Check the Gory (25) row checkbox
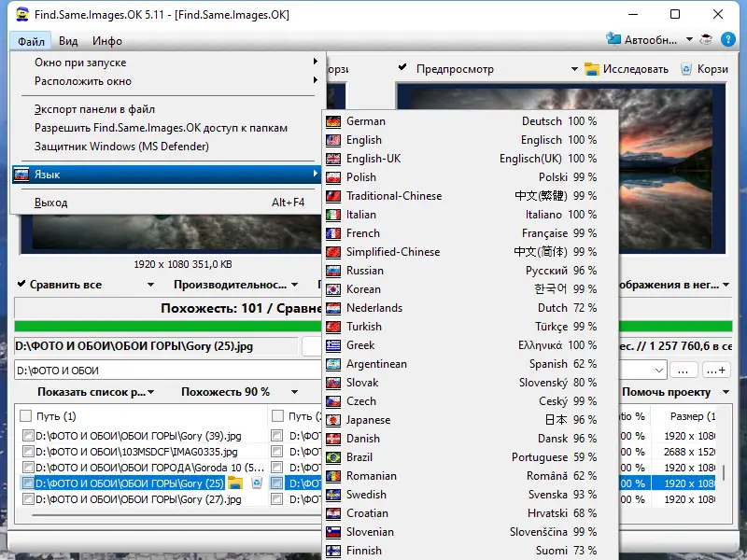The width and height of the screenshot is (747, 560). 28,483
